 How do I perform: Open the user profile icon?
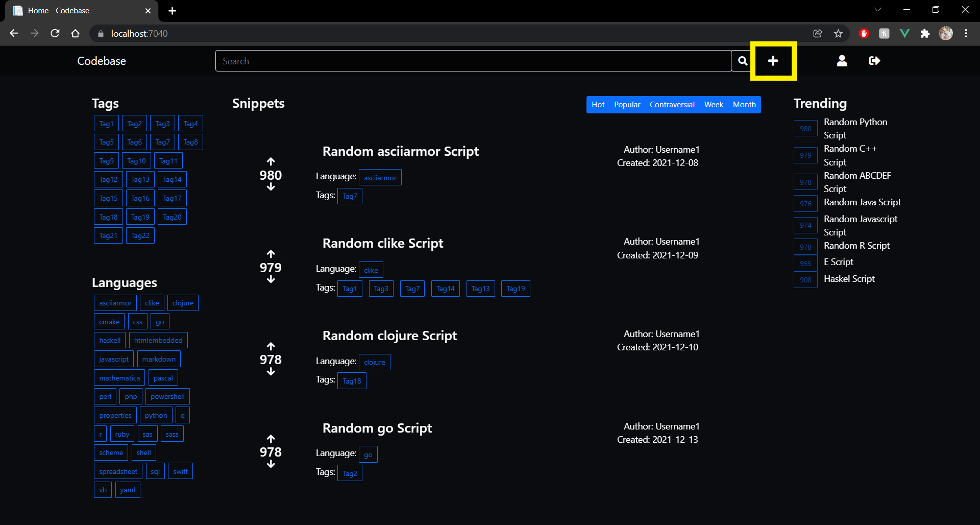coord(842,61)
